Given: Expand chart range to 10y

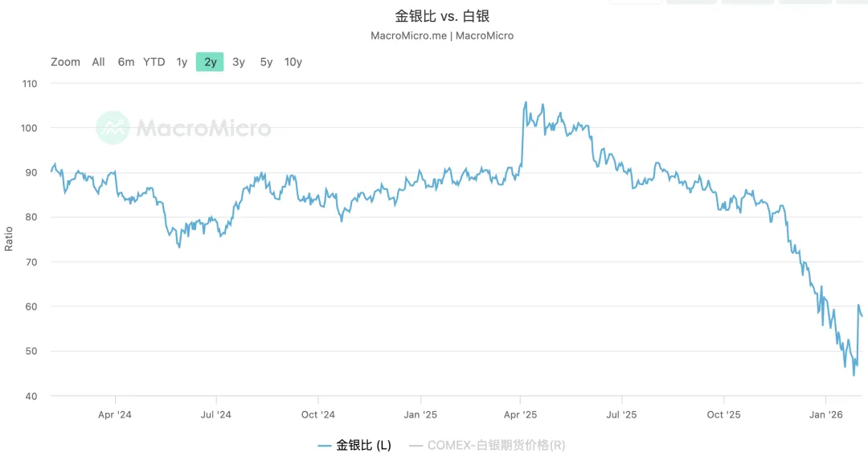Looking at the screenshot, I should 293,62.
